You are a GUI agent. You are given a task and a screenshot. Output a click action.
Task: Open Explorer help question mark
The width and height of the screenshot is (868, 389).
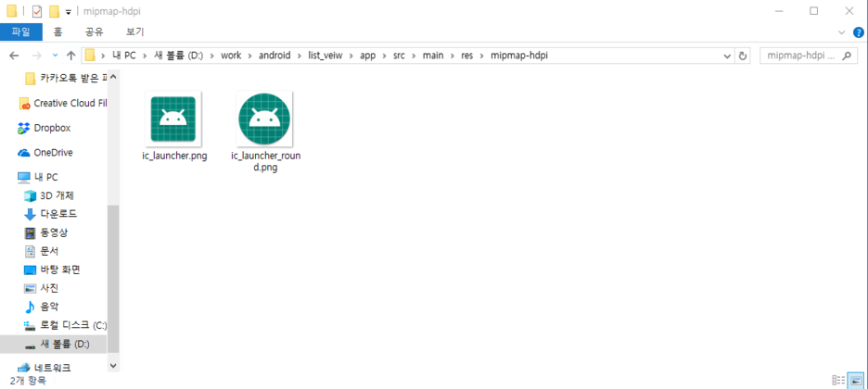click(859, 32)
